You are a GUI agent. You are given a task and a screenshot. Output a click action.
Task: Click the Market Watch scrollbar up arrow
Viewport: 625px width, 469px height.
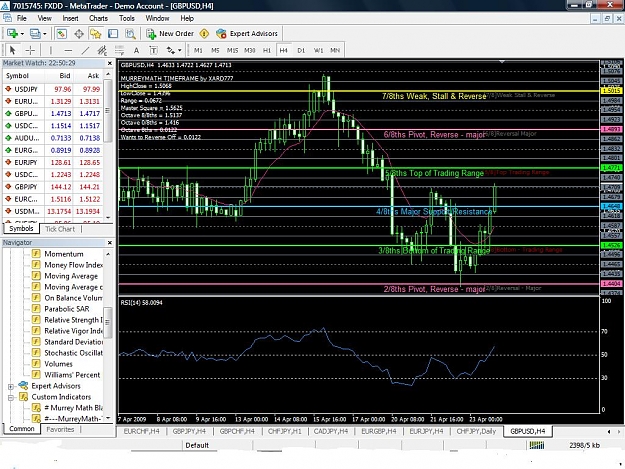click(108, 75)
